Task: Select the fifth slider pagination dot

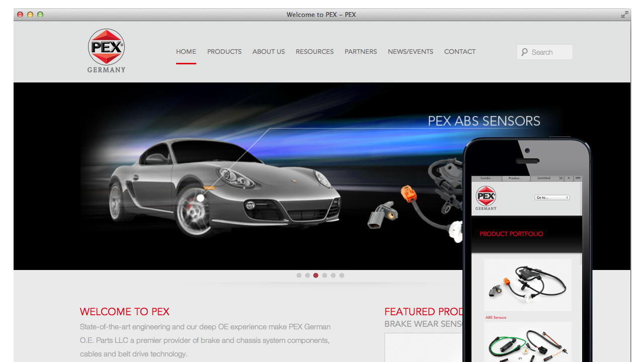Action: tap(333, 276)
